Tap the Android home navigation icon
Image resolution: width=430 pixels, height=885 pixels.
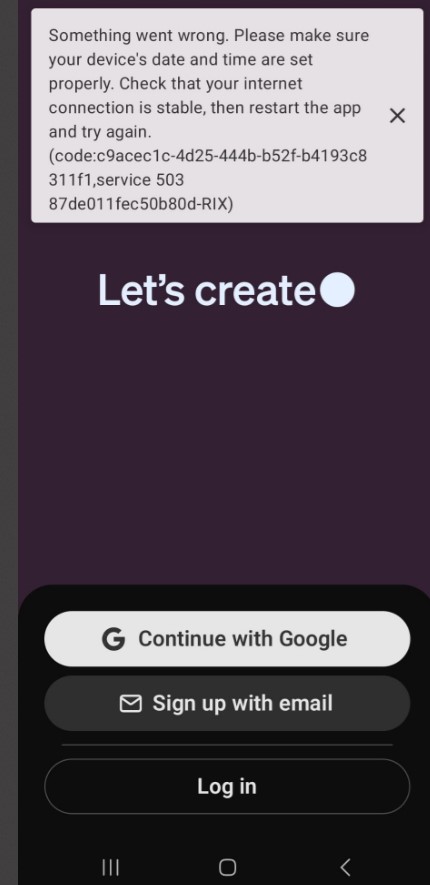click(227, 866)
